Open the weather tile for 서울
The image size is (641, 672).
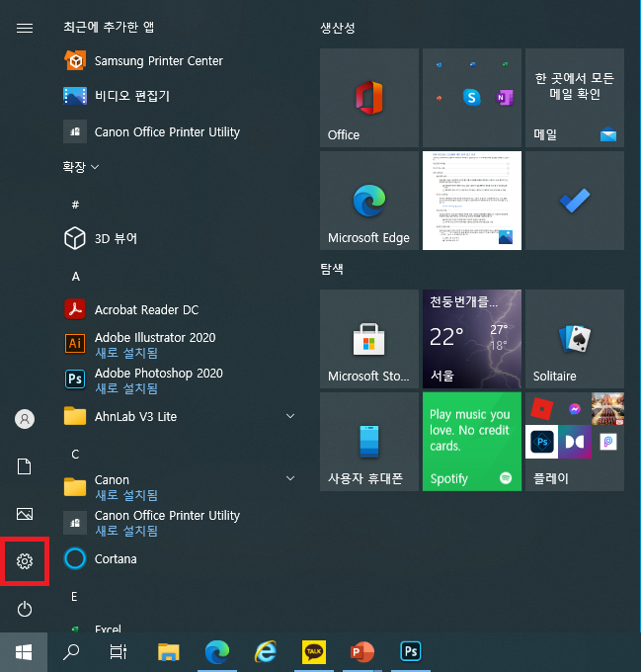coord(472,339)
